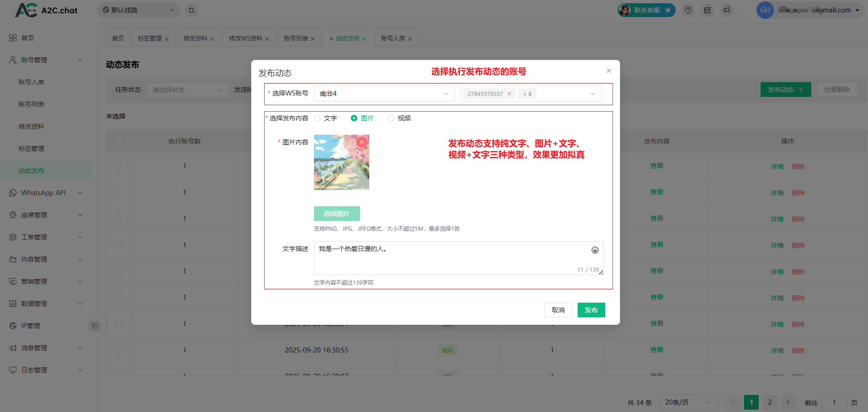Image resolution: width=868 pixels, height=412 pixels.
Task: Open the 南非4 account group dropdown
Action: click(x=384, y=94)
